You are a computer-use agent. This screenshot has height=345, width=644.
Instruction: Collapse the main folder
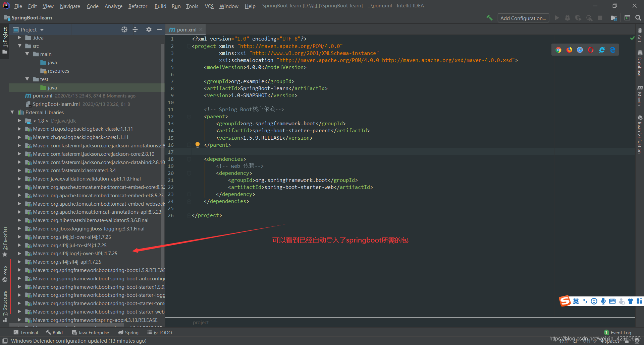click(x=27, y=54)
